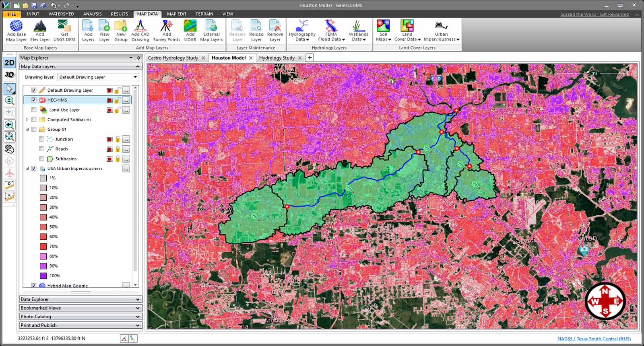
Task: Open the Drawing layer dropdown
Action: click(135, 77)
